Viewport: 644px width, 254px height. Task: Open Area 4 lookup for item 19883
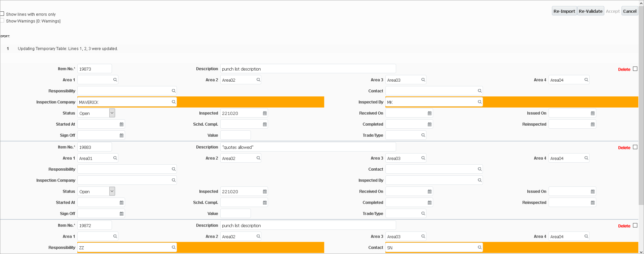pos(586,158)
